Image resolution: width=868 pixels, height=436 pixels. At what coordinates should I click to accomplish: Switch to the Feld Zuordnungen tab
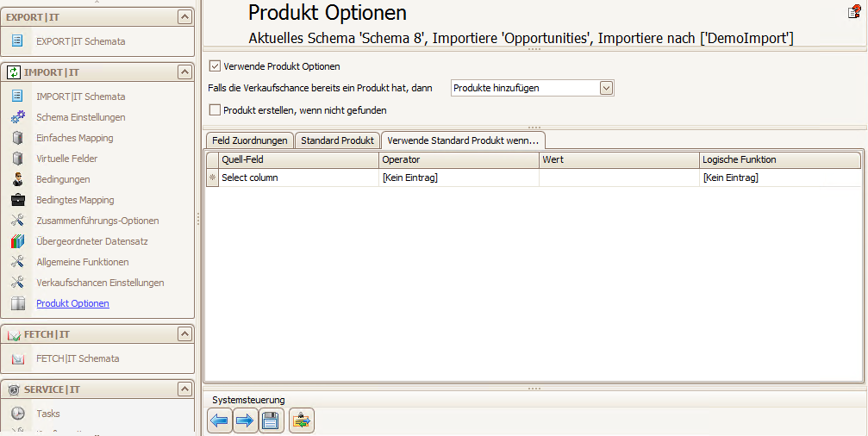250,140
